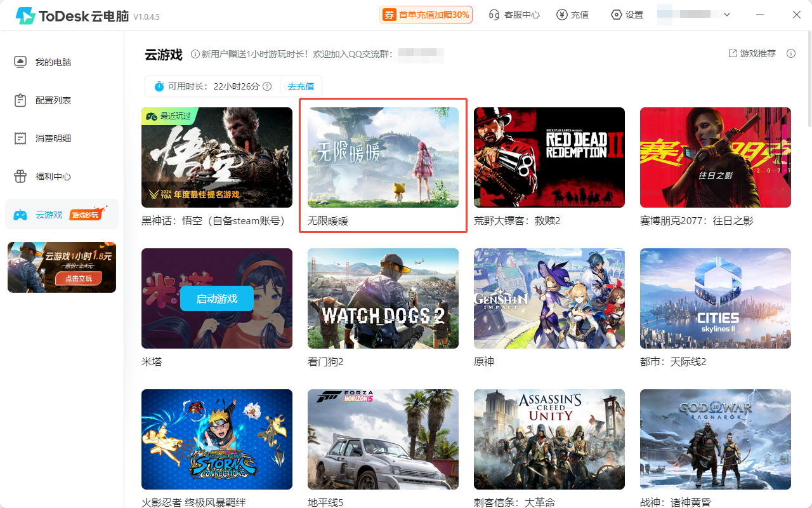Expand the account dropdown arrow
Image resolution: width=812 pixels, height=508 pixels.
727,15
